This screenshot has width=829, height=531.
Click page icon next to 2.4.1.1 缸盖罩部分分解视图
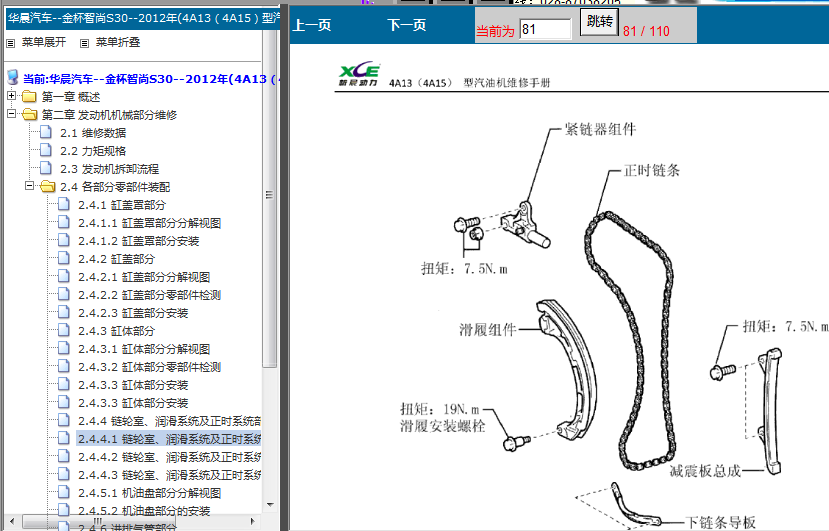pos(64,222)
